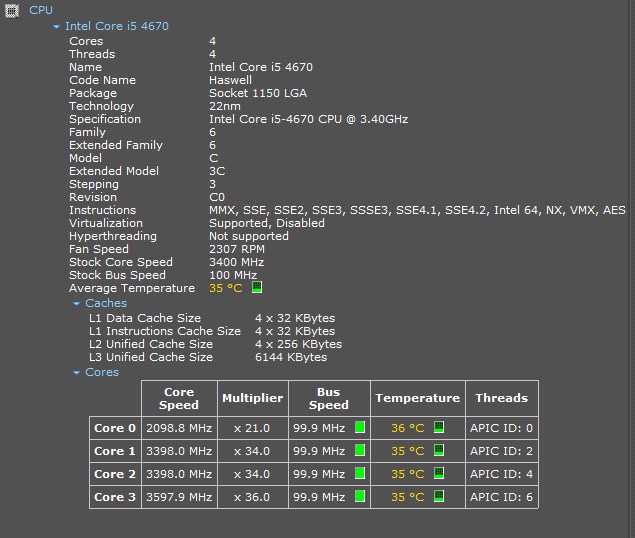
Task: Collapse the Cores section arrow
Action: tap(76, 373)
